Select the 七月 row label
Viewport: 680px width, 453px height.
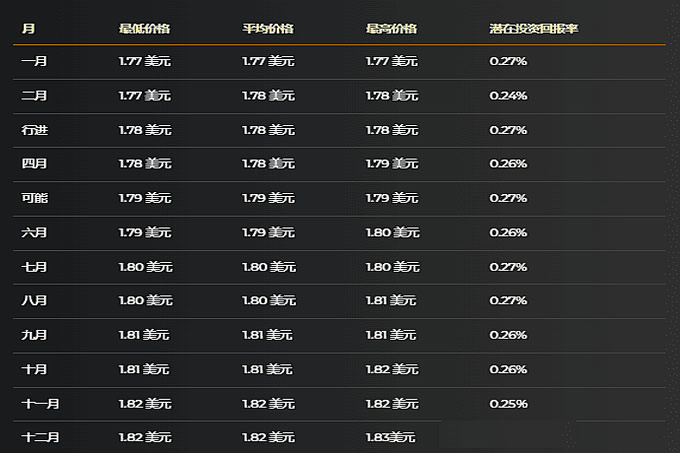pyautogui.click(x=34, y=267)
